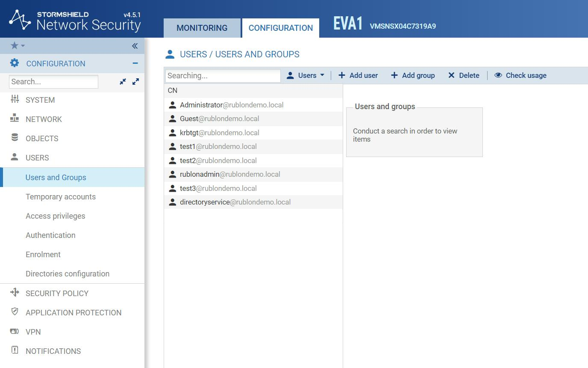Click the collapse all menus icon
This screenshot has height=368, width=588.
(123, 81)
